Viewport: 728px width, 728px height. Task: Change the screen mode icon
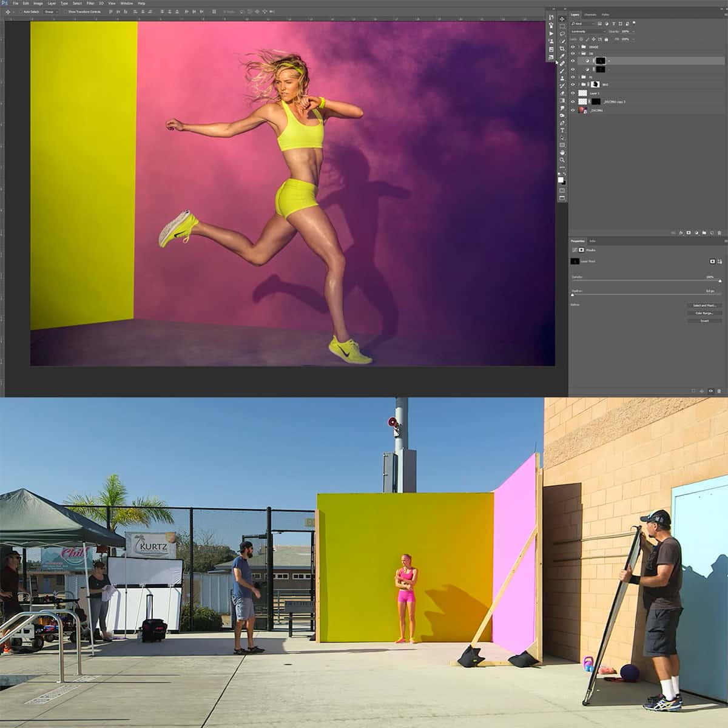point(562,198)
